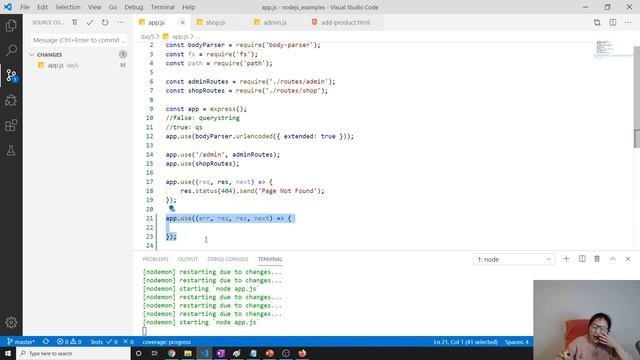Add a new terminal with plus icon
The image size is (640, 360).
tap(566, 259)
